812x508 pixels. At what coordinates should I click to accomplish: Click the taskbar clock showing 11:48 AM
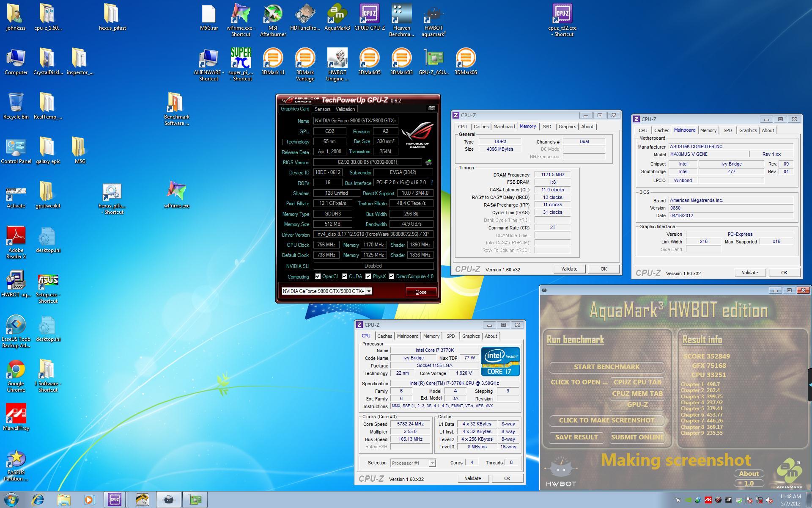point(790,500)
